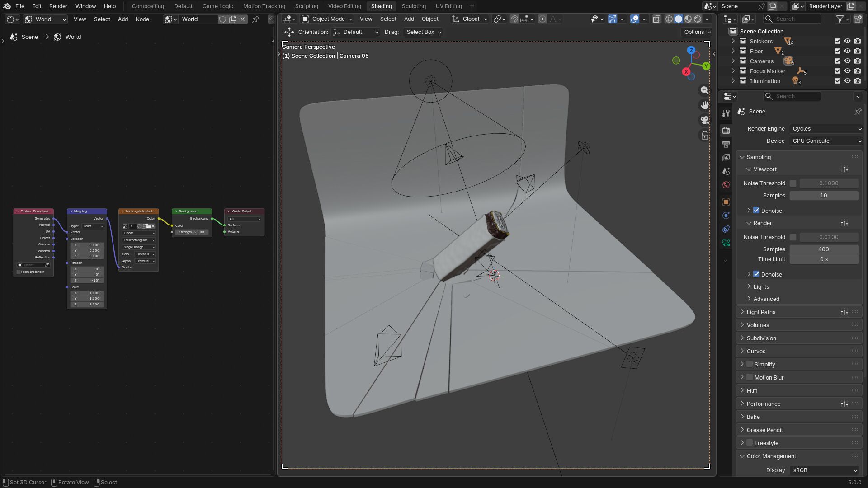Open the Node menu in shader editor

142,19
